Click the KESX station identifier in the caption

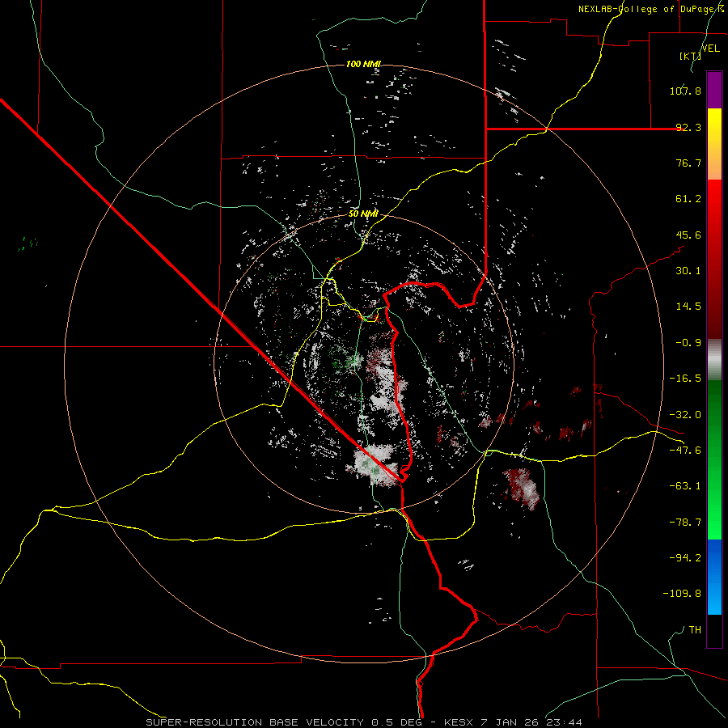click(459, 722)
